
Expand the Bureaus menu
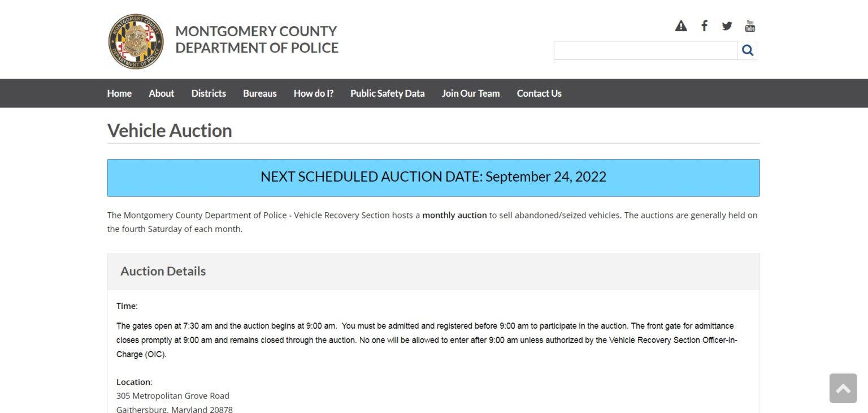[x=259, y=93]
